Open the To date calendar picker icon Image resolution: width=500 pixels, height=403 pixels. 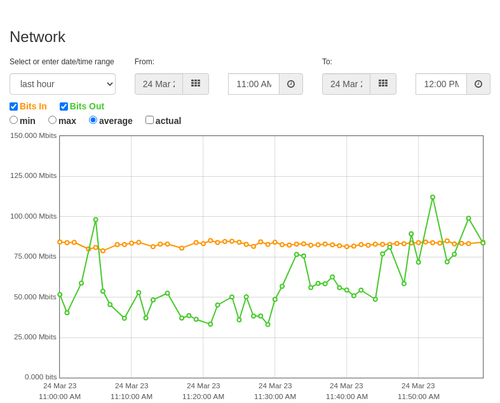(383, 84)
